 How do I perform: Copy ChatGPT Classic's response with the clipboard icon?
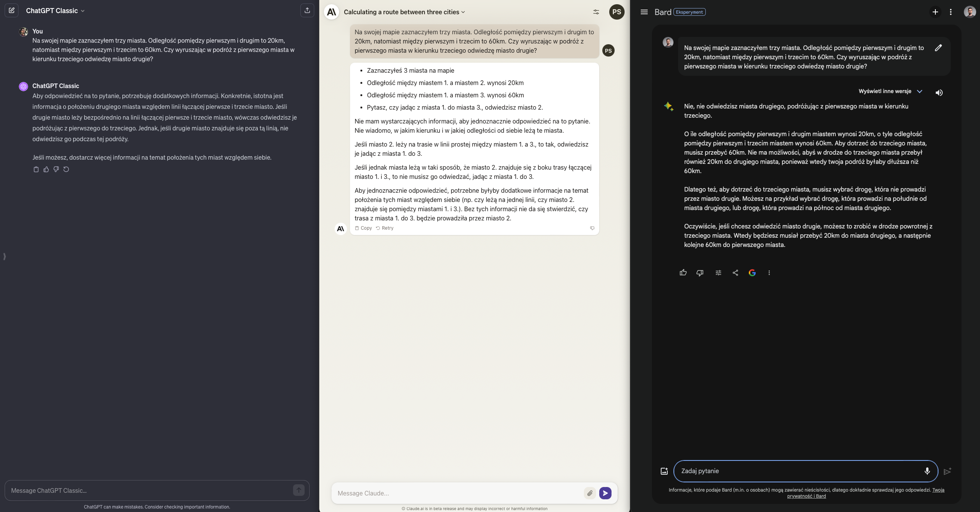pyautogui.click(x=36, y=169)
